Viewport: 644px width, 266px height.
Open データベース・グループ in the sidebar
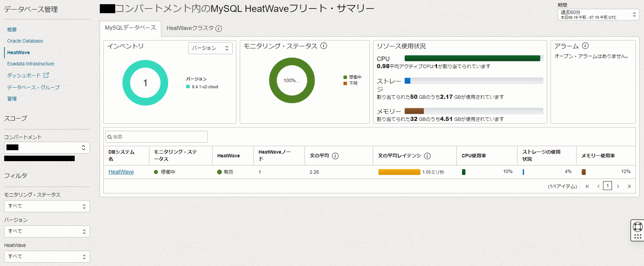33,87
